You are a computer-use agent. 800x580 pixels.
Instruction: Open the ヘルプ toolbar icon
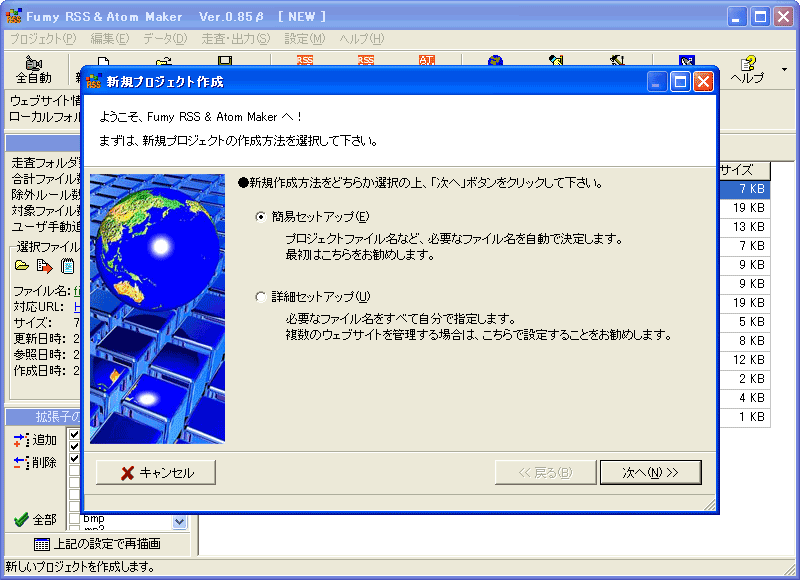pos(747,70)
